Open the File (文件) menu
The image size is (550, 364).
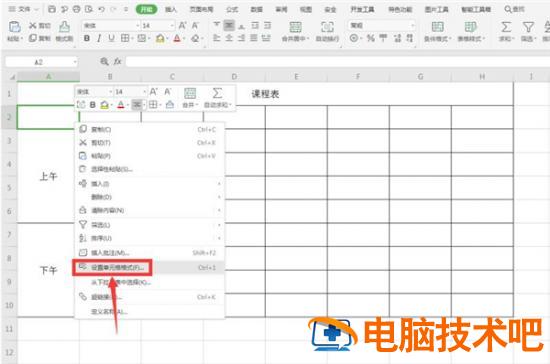(x=23, y=9)
